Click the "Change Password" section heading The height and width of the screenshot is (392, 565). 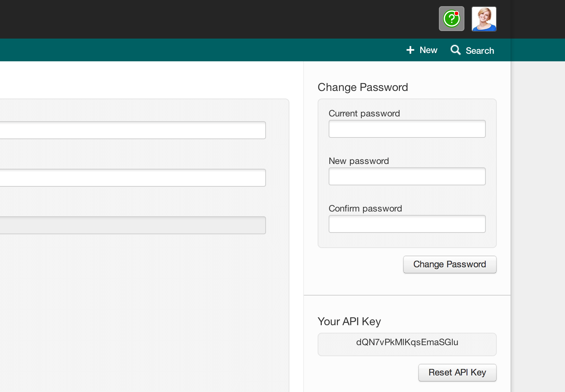(x=363, y=87)
